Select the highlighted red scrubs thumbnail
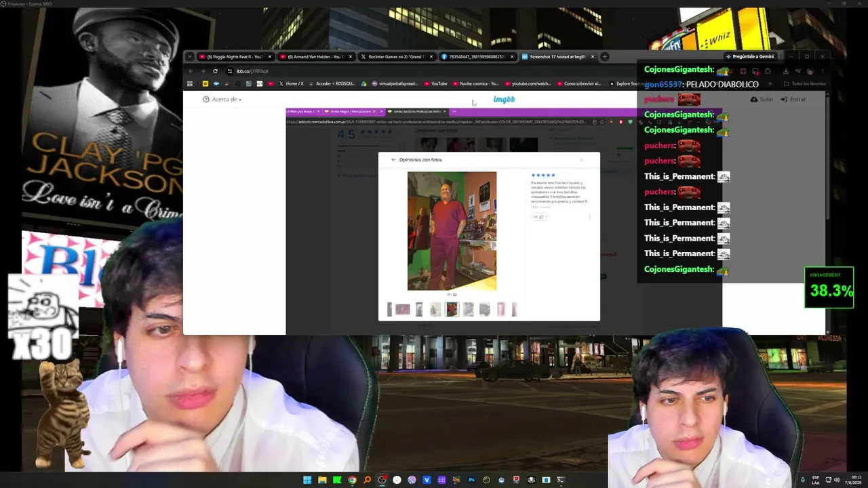 (452, 310)
